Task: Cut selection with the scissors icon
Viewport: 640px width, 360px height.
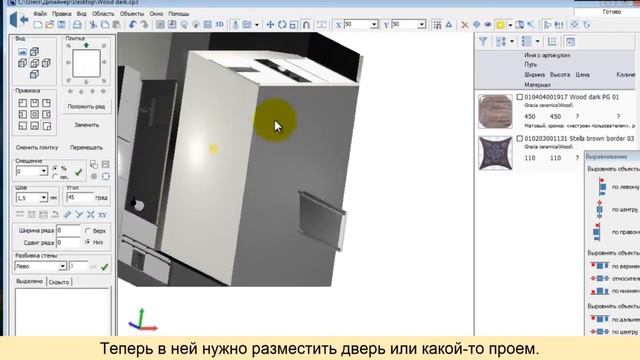Action: click(93, 25)
